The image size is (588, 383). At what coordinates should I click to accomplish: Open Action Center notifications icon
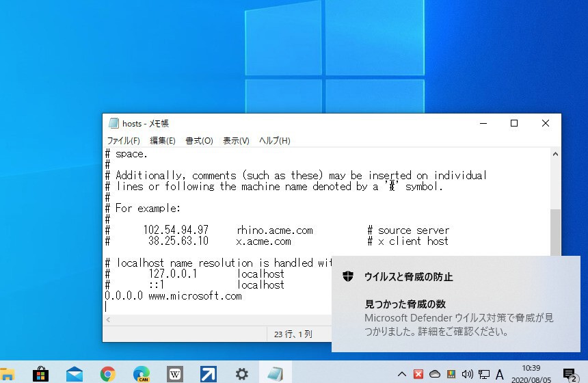pyautogui.click(x=570, y=374)
